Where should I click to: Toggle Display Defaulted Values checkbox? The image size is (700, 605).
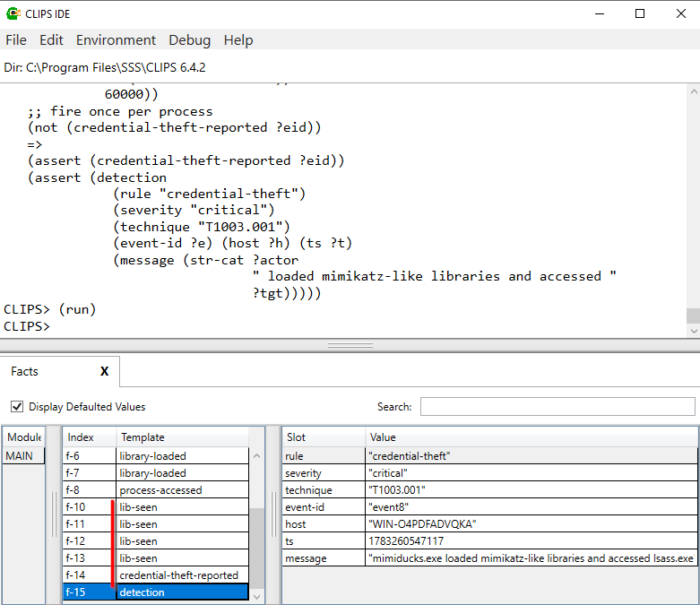[x=17, y=407]
